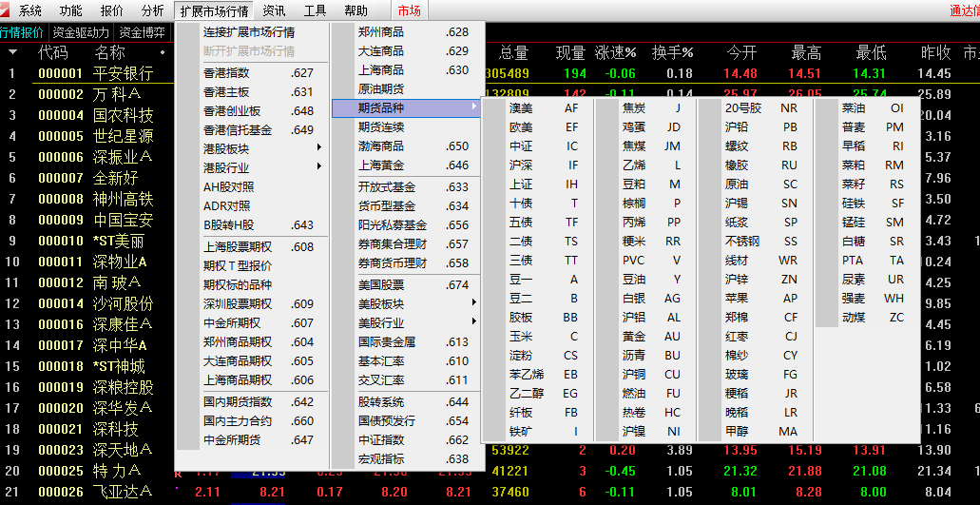The height and width of the screenshot is (505, 980).
Task: Pick the 沪深 IF futures item
Action: tap(543, 165)
